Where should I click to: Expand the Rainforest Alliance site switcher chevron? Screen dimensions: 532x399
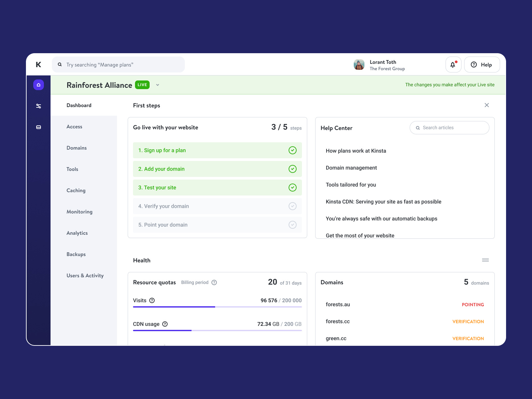(x=158, y=85)
